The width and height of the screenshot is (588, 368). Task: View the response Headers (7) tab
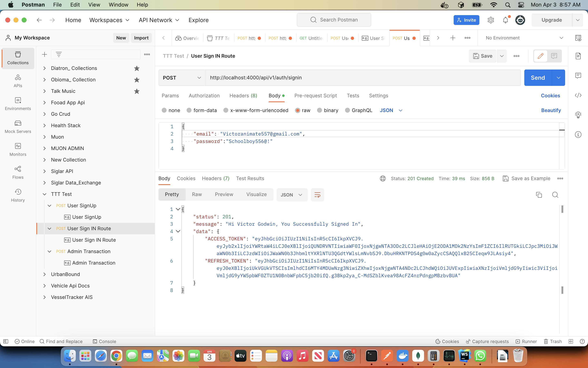[x=216, y=178]
